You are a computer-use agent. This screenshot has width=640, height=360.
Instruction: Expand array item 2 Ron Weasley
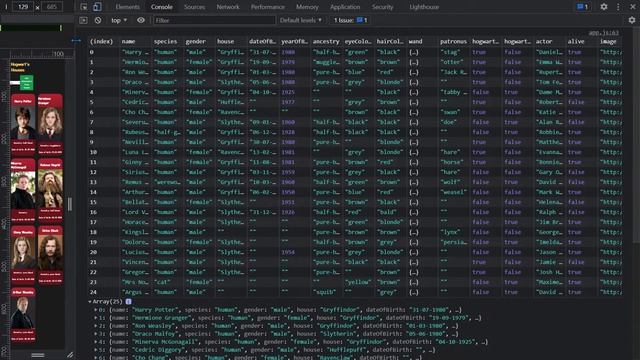point(96,326)
